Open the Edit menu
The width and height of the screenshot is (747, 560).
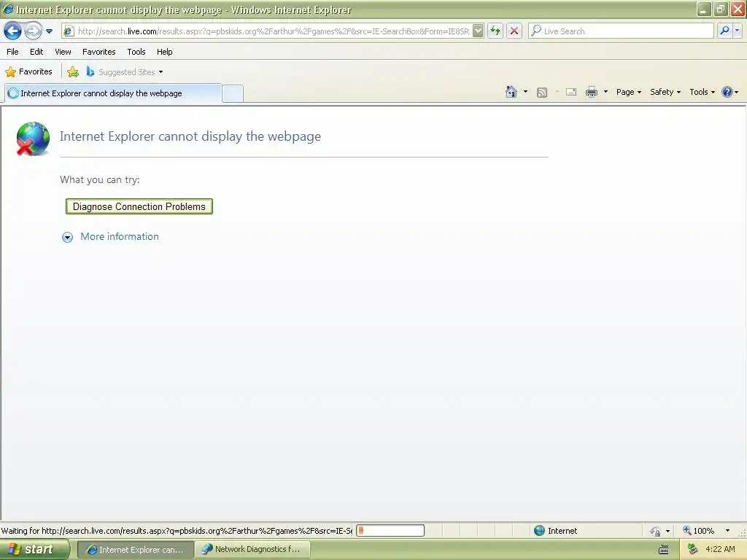point(36,52)
